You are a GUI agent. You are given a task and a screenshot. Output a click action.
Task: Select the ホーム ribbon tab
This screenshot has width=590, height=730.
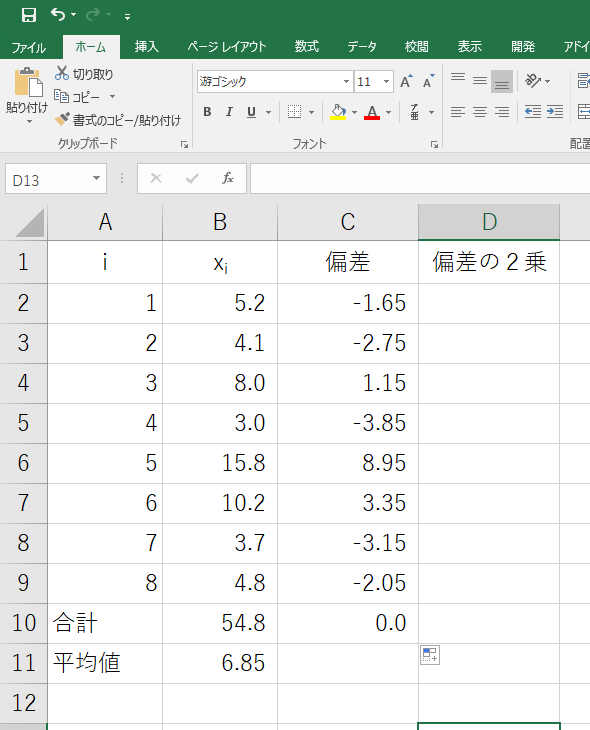(91, 47)
